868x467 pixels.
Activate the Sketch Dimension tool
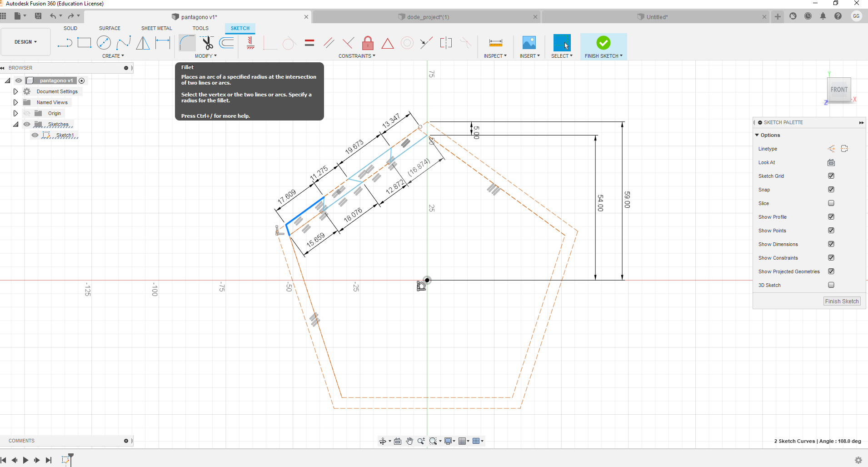coord(163,43)
